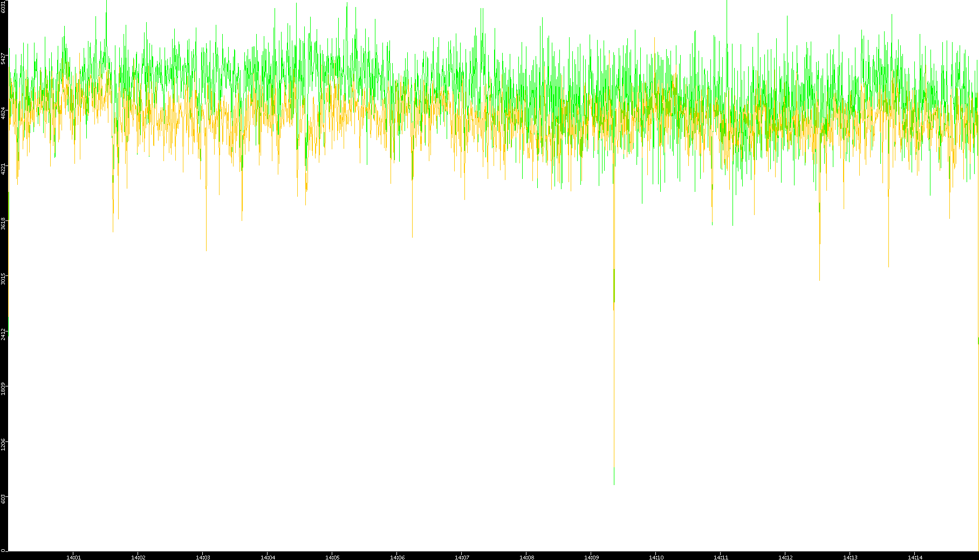
Task: Select the 5427 value on the y-axis
Action: [x=3, y=58]
